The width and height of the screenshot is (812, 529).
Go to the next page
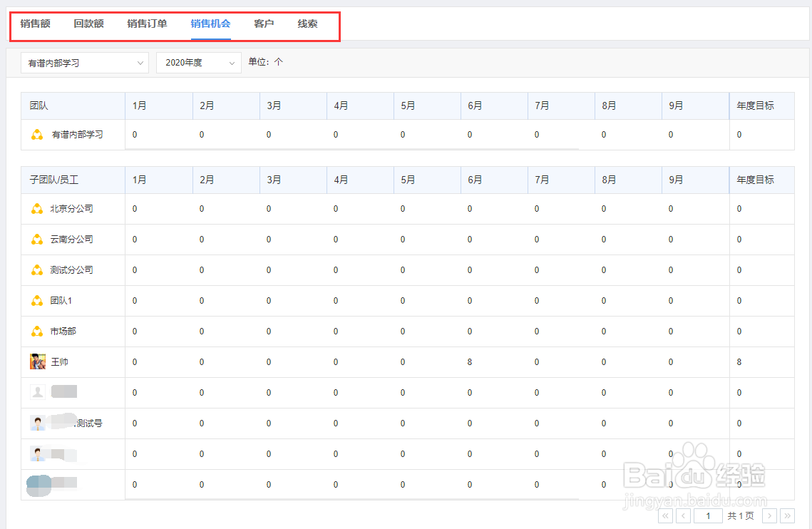[769, 515]
